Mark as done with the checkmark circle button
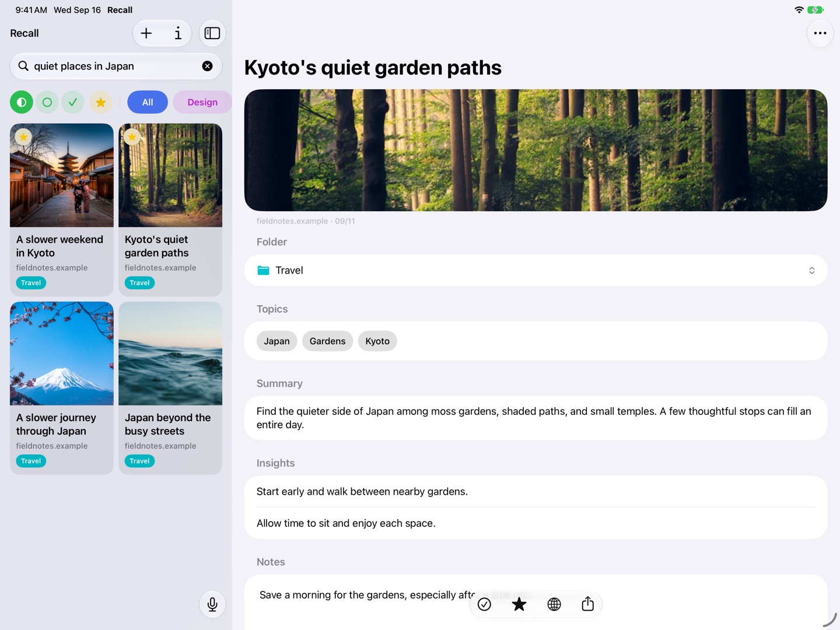 coord(484,604)
